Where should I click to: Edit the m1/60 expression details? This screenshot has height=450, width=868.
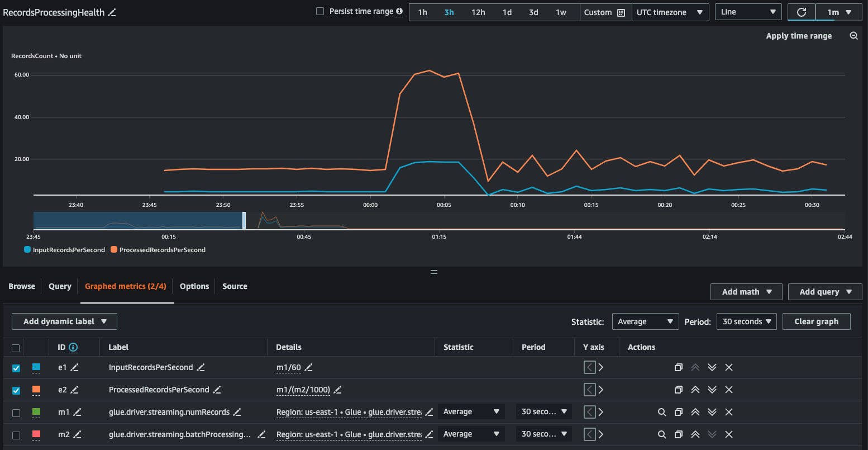[x=308, y=367]
